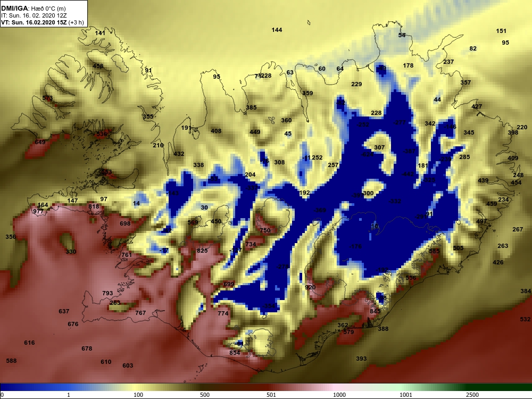The width and height of the screenshot is (532, 399).
Task: Click the map value '449'
Action: click(x=255, y=132)
